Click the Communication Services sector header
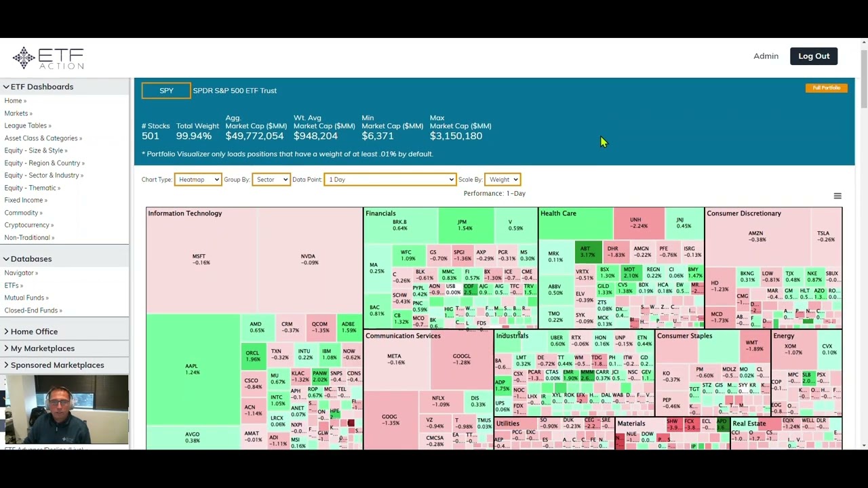868x488 pixels. click(403, 336)
